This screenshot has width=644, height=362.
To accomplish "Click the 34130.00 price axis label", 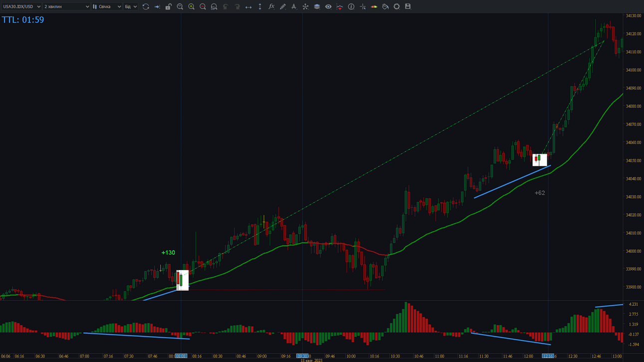I will click(x=633, y=16).
